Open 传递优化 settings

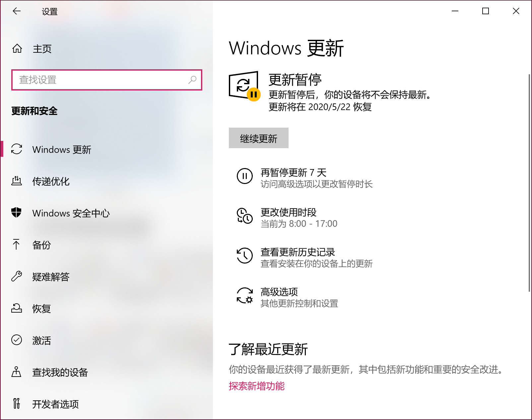[50, 181]
